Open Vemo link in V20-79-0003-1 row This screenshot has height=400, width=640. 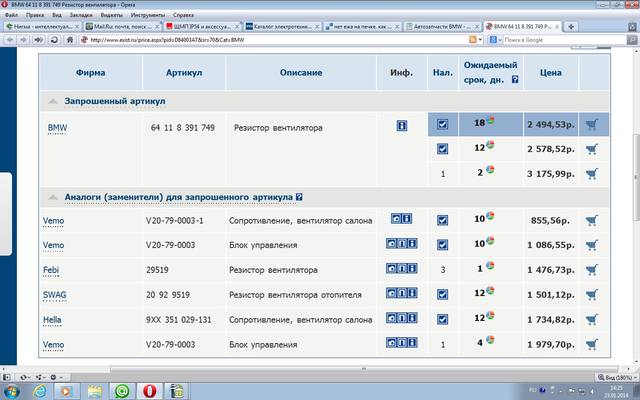pyautogui.click(x=53, y=220)
